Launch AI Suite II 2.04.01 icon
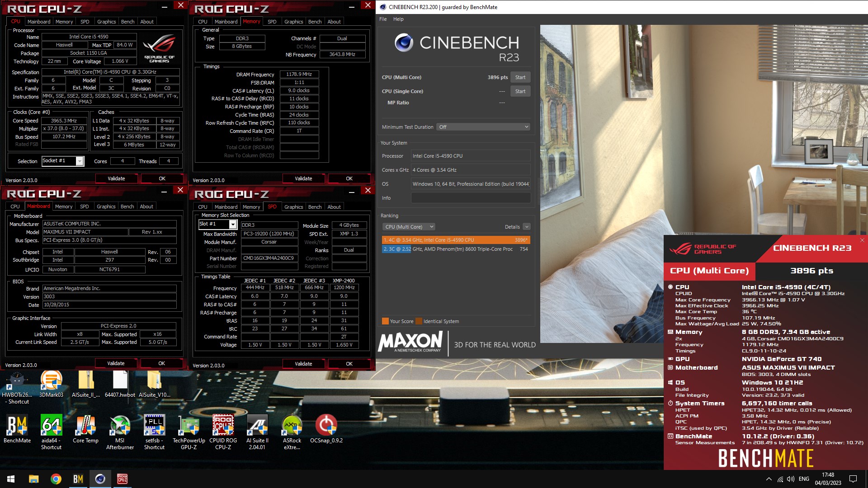This screenshot has width=868, height=488. pos(257,432)
